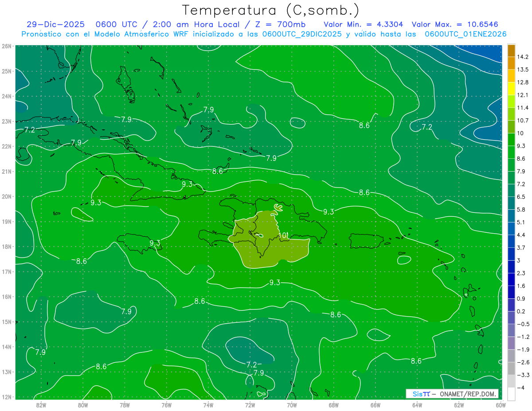Click the '26N' latitude axis label
The image size is (532, 411).
point(6,46)
